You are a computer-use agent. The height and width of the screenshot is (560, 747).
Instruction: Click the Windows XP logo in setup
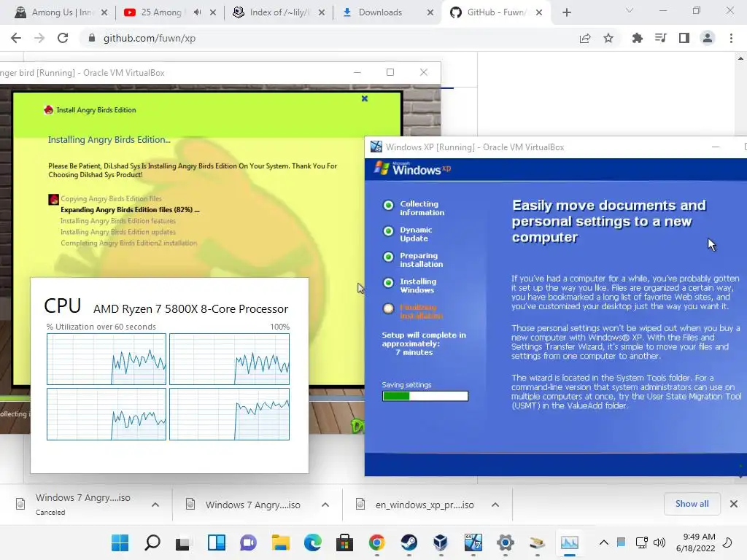(412, 168)
